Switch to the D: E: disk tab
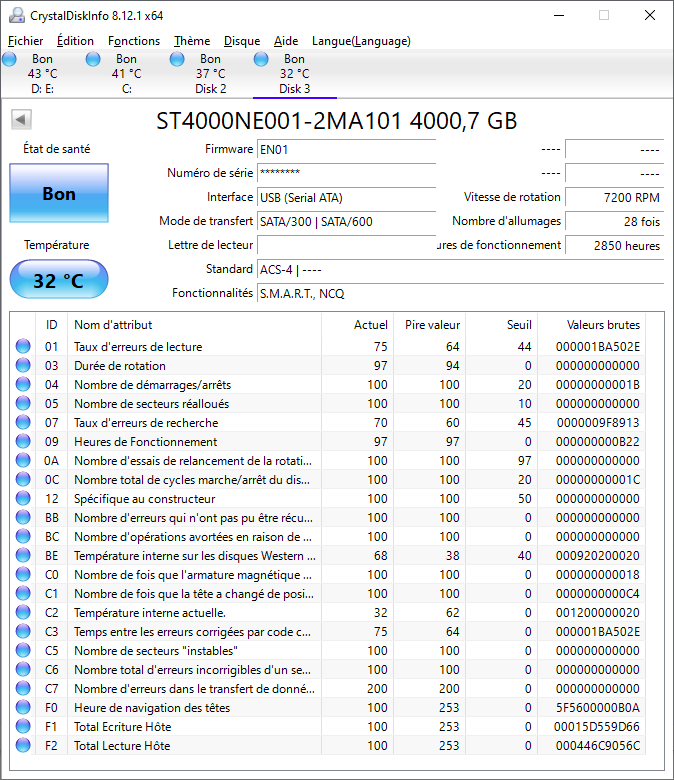Screen dimensions: 674x780 pyautogui.click(x=42, y=74)
